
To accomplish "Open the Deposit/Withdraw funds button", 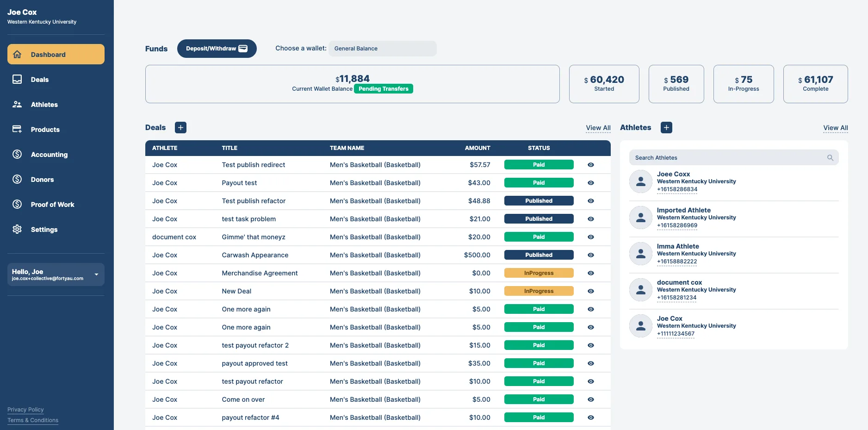I will click(x=217, y=49).
